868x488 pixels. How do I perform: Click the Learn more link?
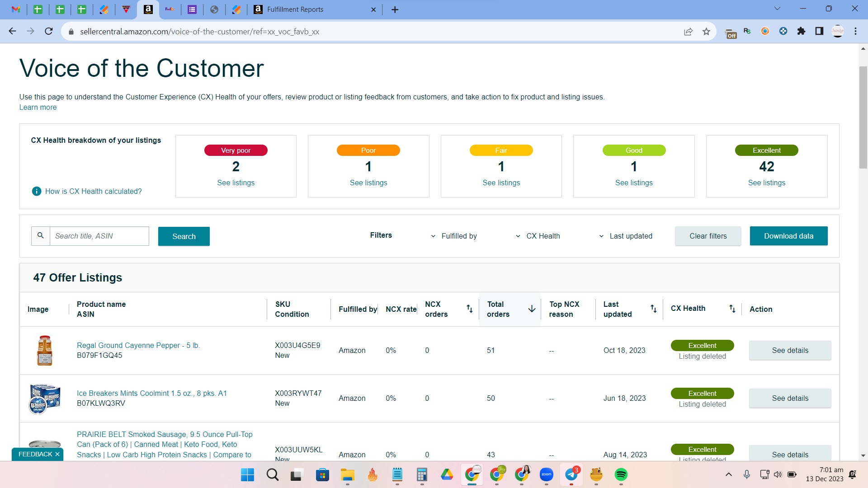(x=38, y=108)
